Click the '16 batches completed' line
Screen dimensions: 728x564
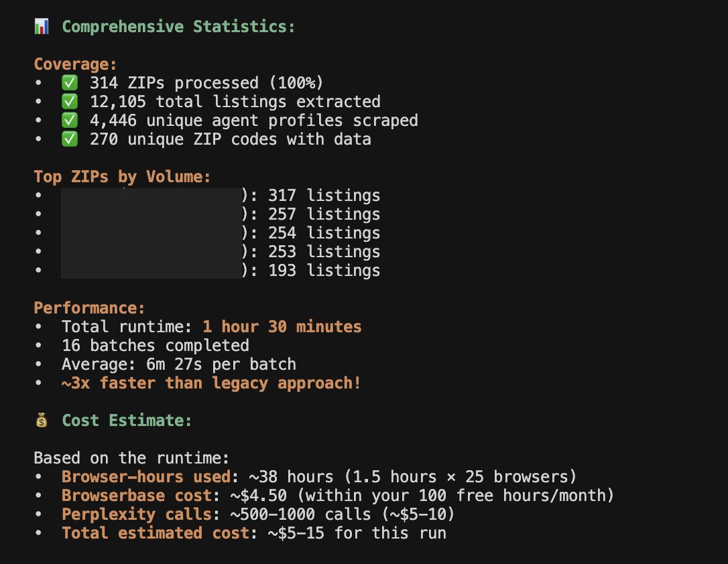coord(155,346)
